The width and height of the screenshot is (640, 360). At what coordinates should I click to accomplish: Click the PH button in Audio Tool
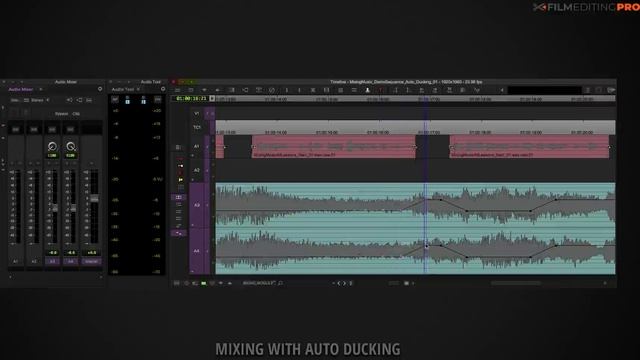[x=158, y=100]
